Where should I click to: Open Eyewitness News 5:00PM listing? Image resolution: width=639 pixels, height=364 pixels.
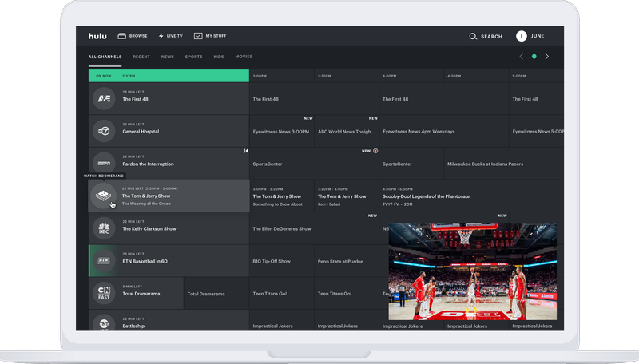click(537, 131)
